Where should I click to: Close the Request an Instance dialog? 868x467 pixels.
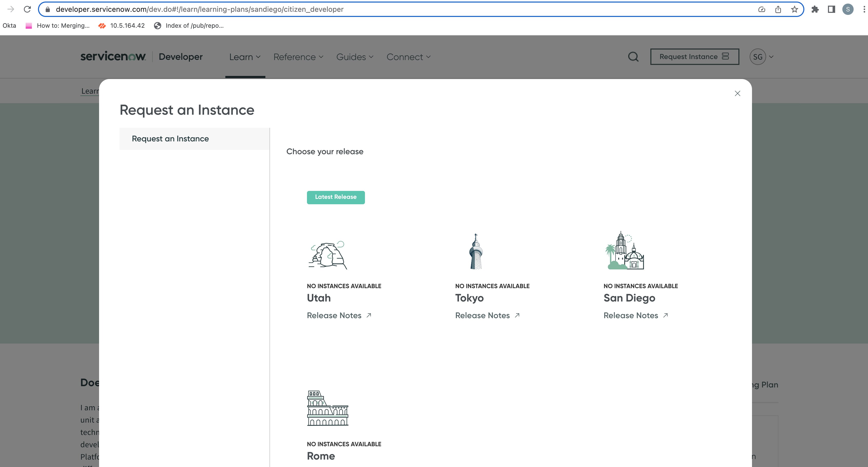[737, 93]
